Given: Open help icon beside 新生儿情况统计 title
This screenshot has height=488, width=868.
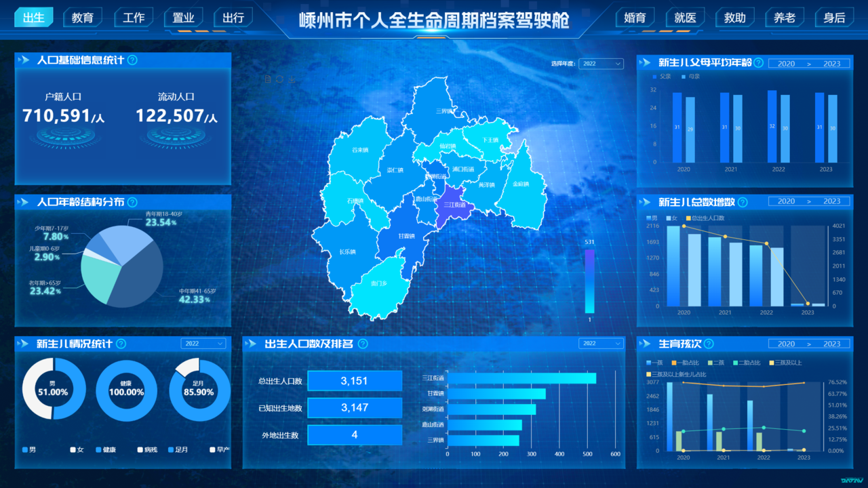Looking at the screenshot, I should pos(121,344).
